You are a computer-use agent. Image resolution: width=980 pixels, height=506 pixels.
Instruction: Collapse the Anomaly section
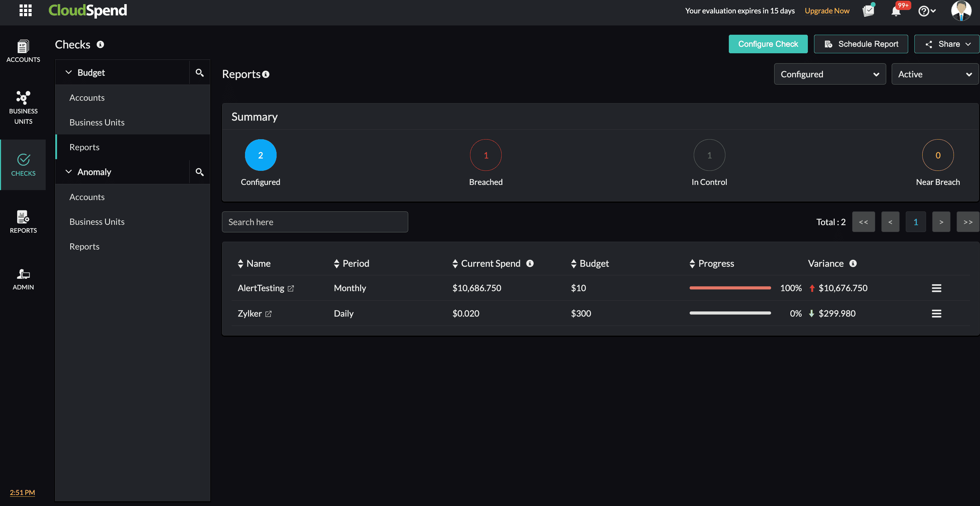click(69, 172)
